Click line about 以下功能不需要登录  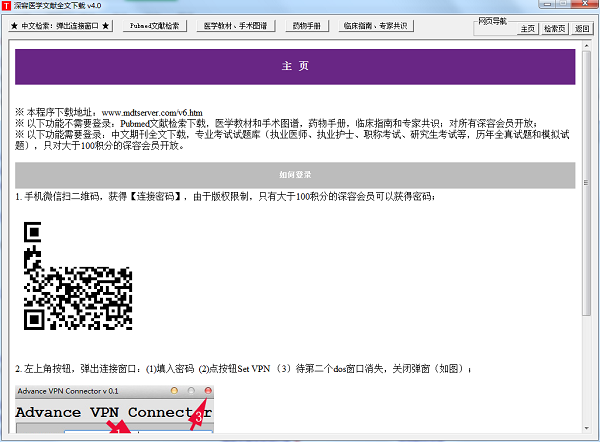[x=277, y=124]
